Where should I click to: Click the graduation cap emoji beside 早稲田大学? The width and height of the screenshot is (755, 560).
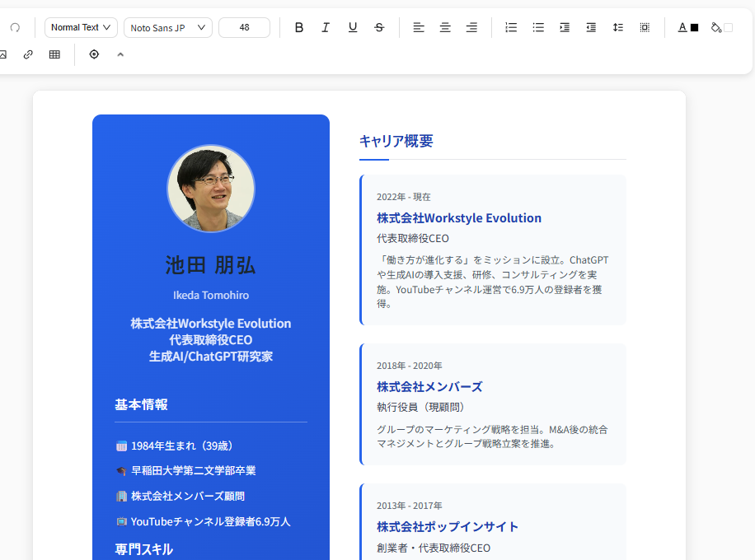(121, 471)
